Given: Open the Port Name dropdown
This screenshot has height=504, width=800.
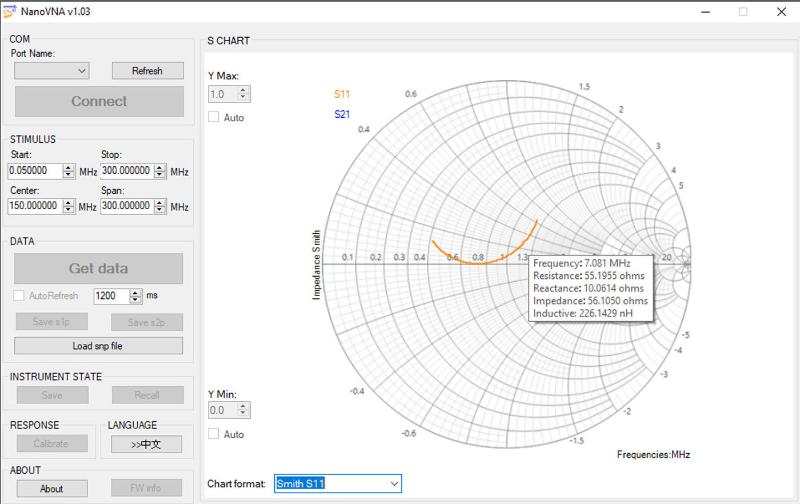Looking at the screenshot, I should tap(52, 71).
